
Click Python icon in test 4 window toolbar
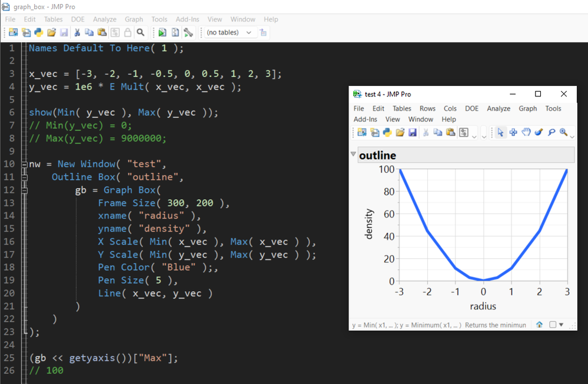click(x=387, y=132)
